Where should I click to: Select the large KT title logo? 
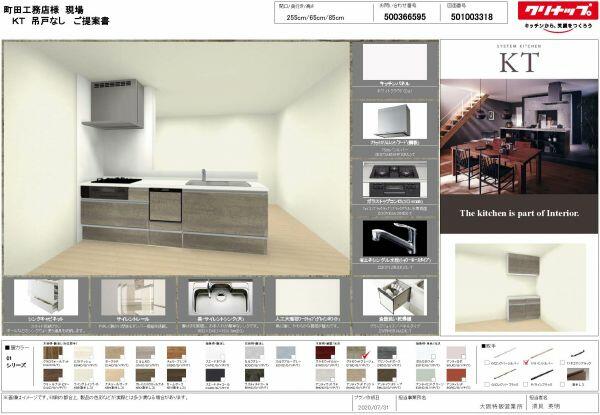(x=519, y=63)
